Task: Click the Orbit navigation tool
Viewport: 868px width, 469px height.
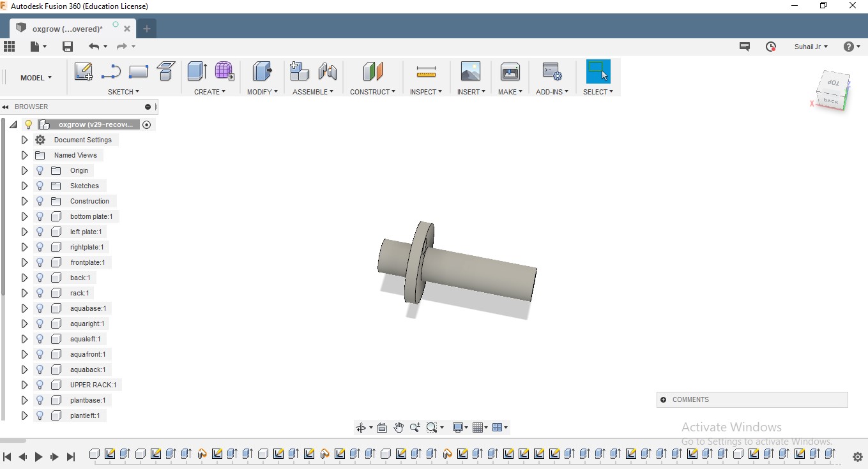Action: [x=361, y=428]
